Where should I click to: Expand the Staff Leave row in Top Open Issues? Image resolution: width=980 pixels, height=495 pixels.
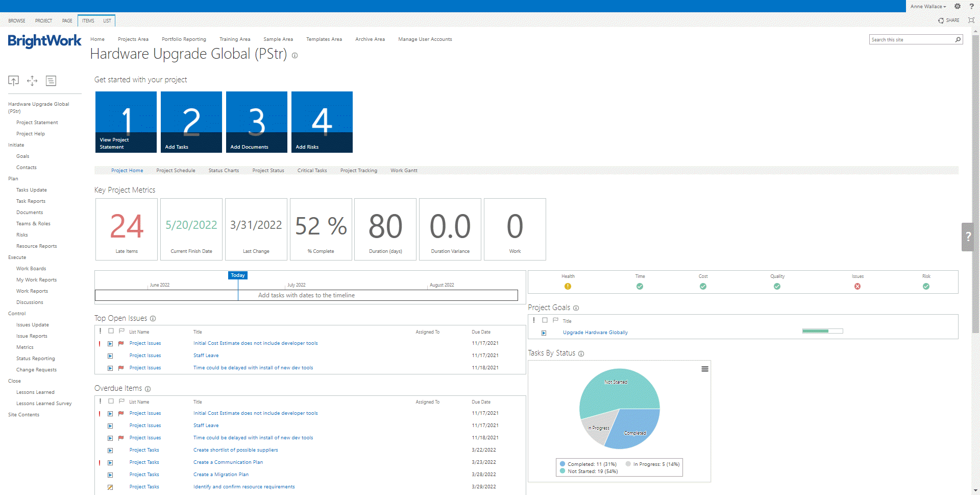pos(110,356)
